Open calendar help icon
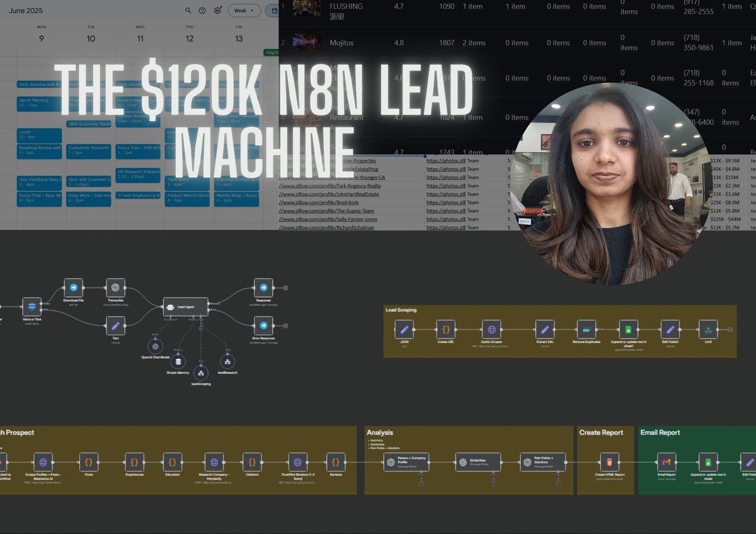The height and width of the screenshot is (534, 756). click(x=202, y=11)
